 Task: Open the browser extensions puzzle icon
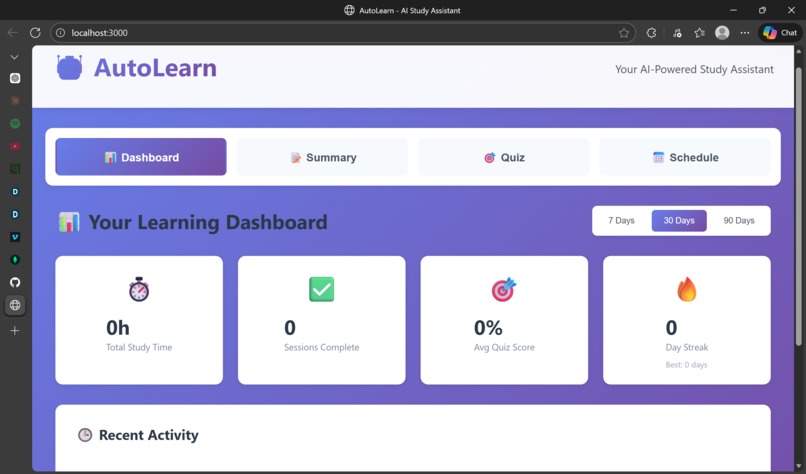651,33
